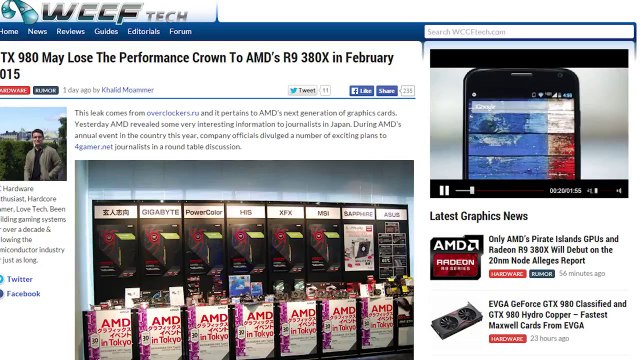The image size is (640, 360).
Task: Select HARDWARE tag under EVGA story
Action: coord(507,339)
